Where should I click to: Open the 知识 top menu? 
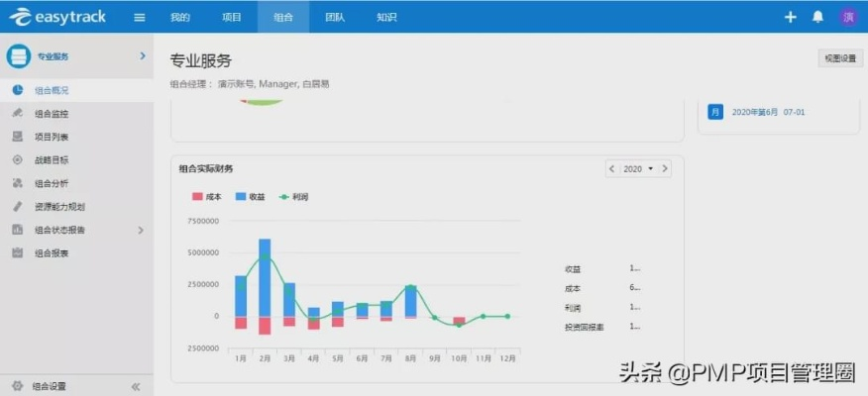(x=386, y=17)
